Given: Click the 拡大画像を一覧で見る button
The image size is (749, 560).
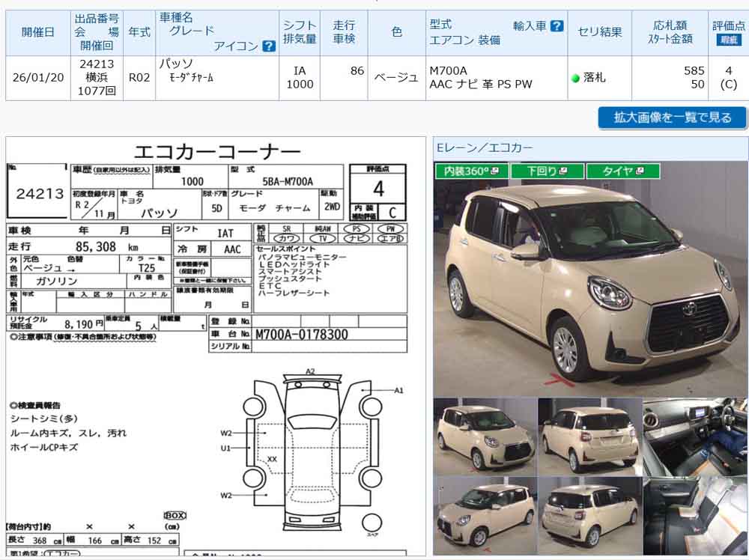Looking at the screenshot, I should coord(672,118).
